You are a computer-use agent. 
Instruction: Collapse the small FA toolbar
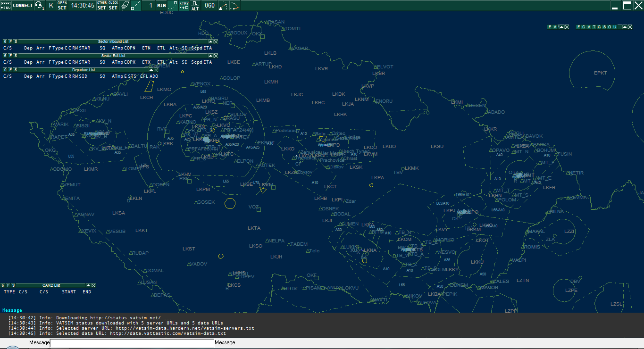click(561, 27)
